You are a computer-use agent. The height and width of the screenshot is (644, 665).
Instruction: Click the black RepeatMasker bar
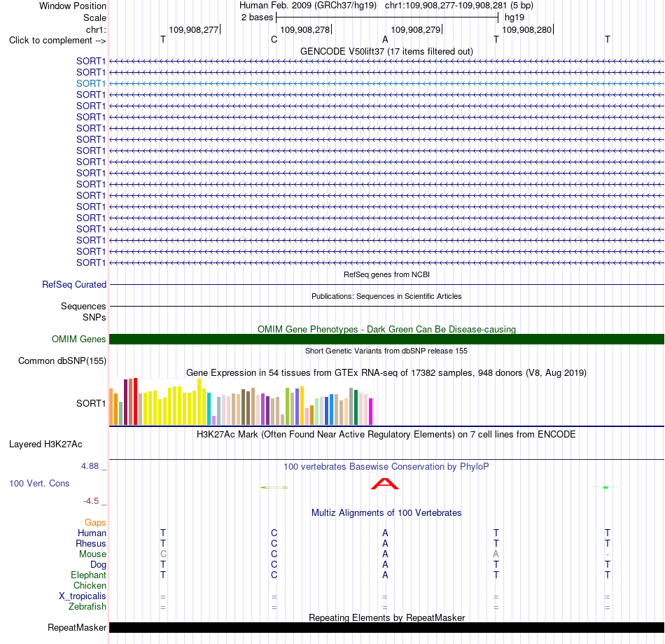(x=386, y=627)
